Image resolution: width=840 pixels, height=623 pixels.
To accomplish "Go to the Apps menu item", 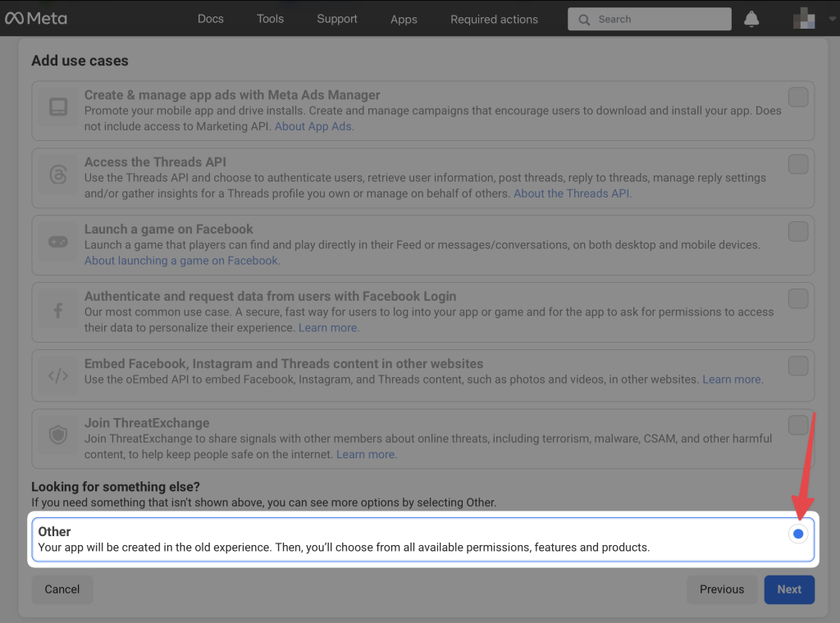I will 404,18.
